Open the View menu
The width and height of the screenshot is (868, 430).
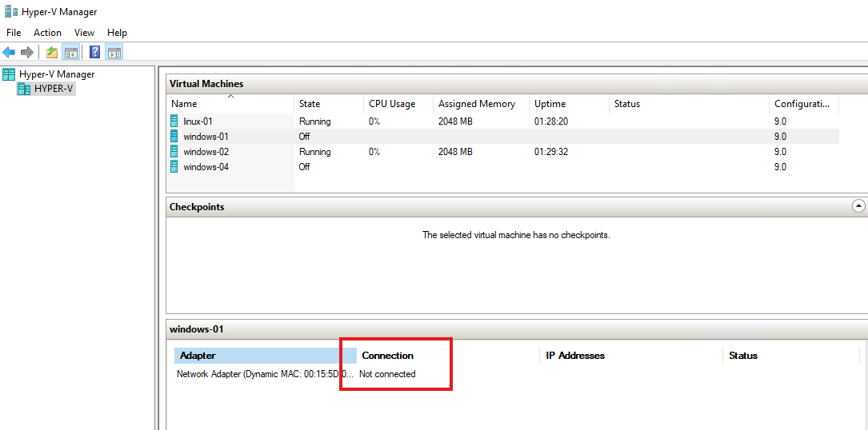coord(84,33)
